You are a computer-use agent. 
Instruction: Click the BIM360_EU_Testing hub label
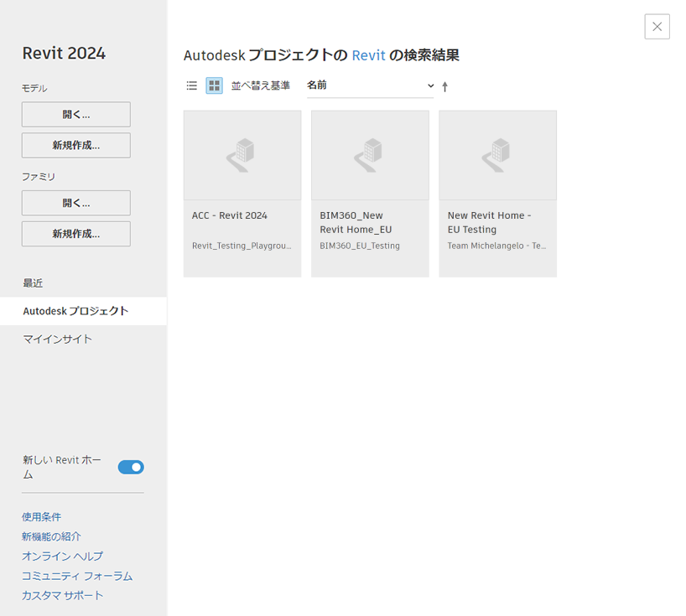pos(360,246)
